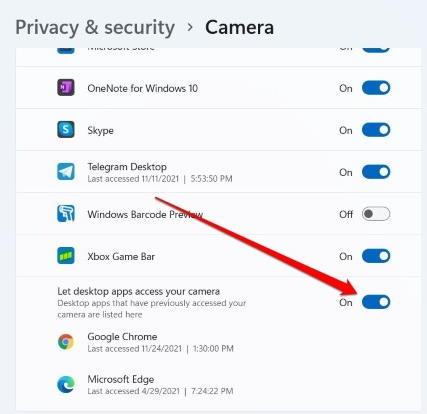Image resolution: width=427 pixels, height=414 pixels.
Task: Click the OneNote for Windows 10 icon
Action: coord(66,88)
